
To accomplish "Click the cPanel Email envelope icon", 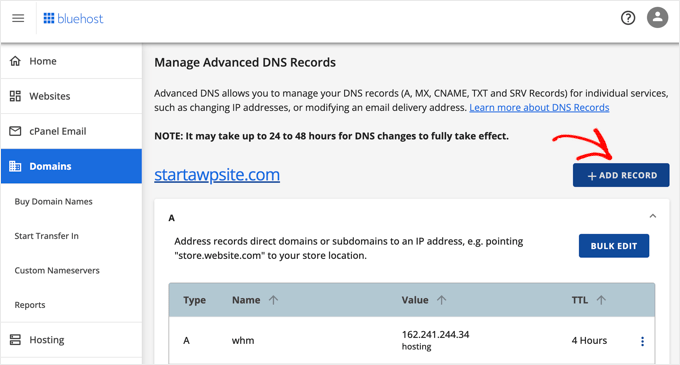I will tap(15, 131).
